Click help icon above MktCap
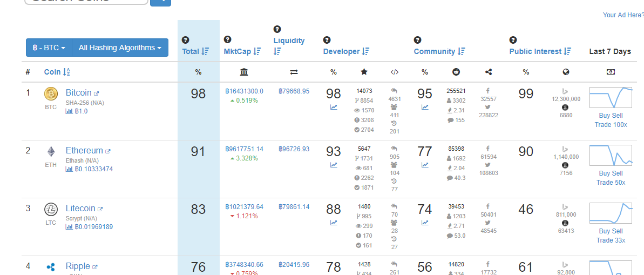 pyautogui.click(x=227, y=40)
